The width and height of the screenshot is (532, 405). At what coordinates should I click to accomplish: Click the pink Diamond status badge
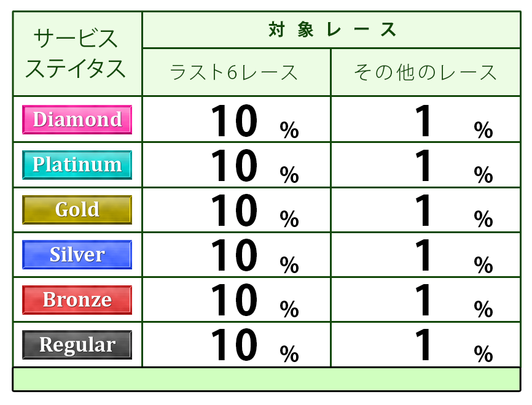point(77,119)
